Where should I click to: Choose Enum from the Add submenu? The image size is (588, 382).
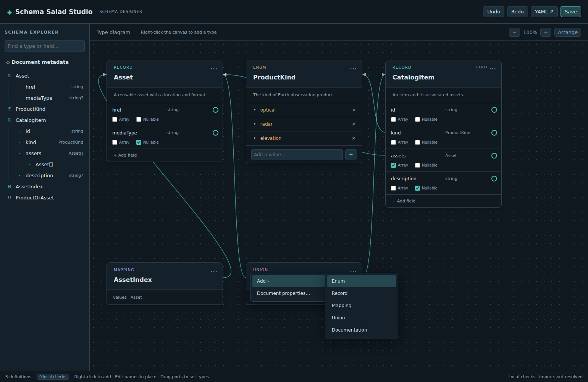pyautogui.click(x=362, y=281)
